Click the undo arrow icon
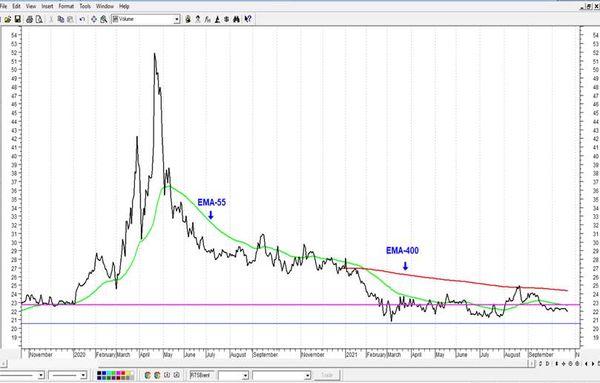 pos(82,19)
